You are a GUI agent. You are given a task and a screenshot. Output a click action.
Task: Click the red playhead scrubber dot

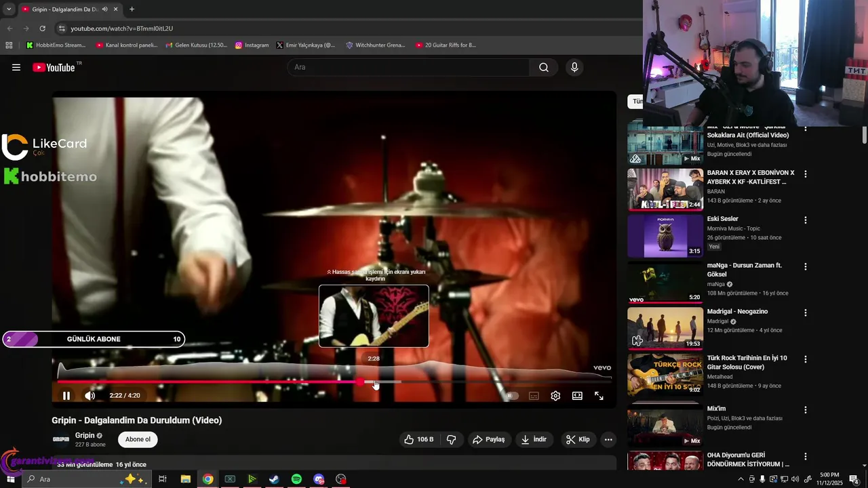(x=360, y=382)
